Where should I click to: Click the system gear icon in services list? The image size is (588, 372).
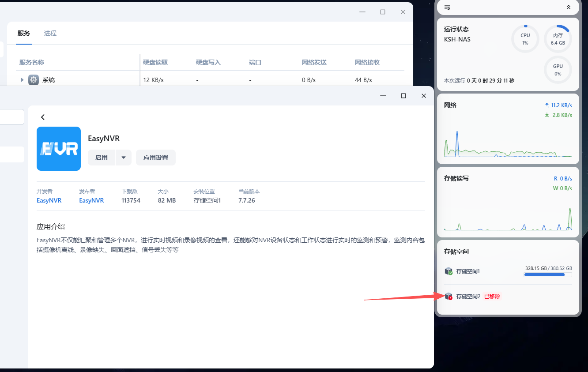[34, 80]
